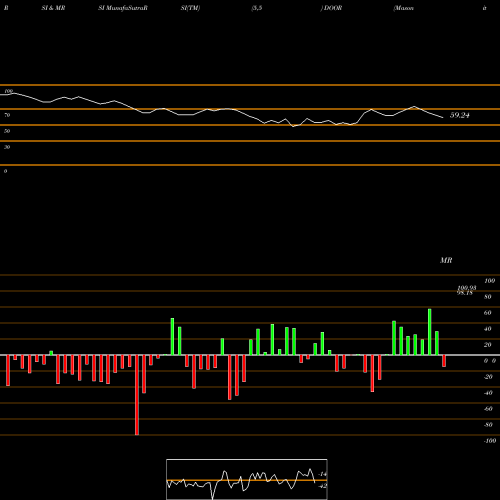Click the RSI value label 59.24
The image size is (500, 500).
(x=460, y=115)
